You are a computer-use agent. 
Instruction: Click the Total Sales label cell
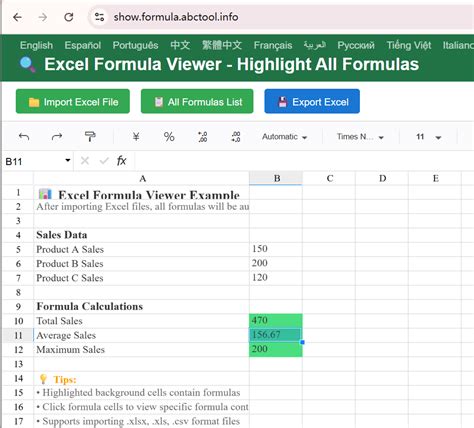pyautogui.click(x=141, y=321)
